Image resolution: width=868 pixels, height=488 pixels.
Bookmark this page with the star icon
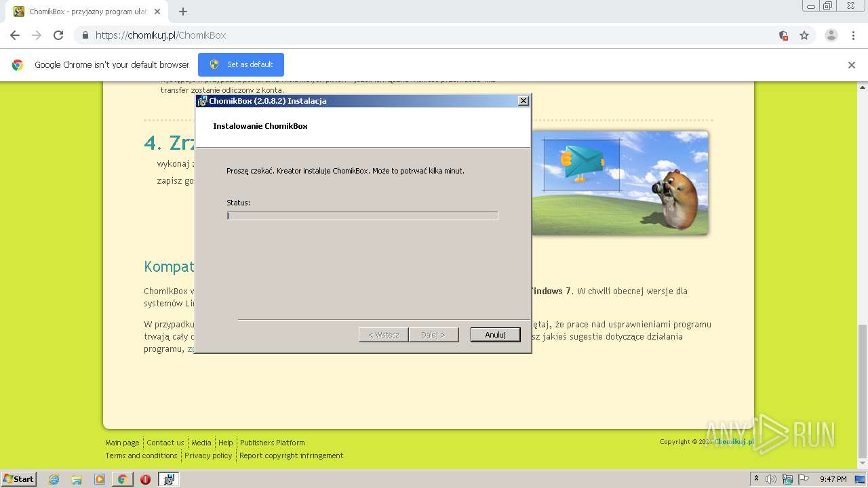804,35
